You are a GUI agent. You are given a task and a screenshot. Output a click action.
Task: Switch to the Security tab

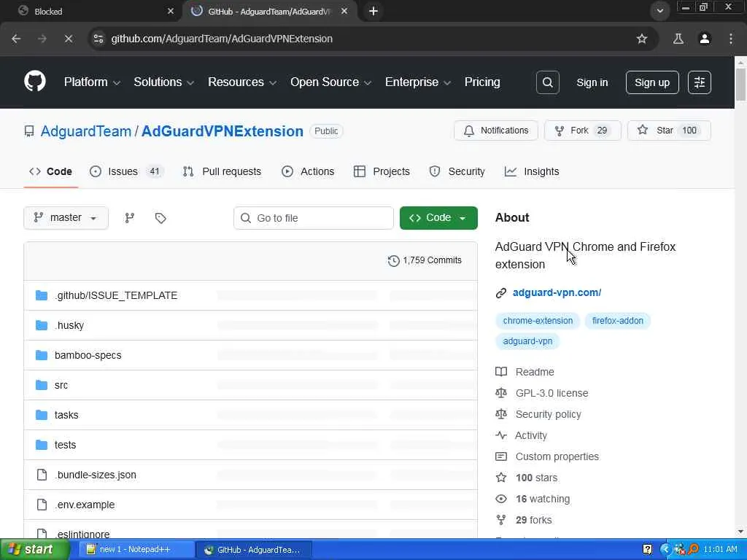pos(457,171)
